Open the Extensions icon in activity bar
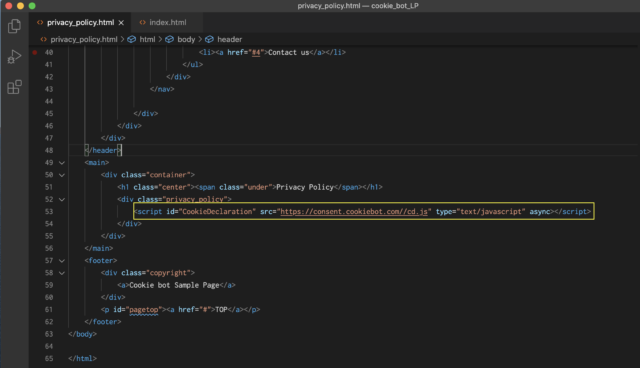 coord(14,87)
